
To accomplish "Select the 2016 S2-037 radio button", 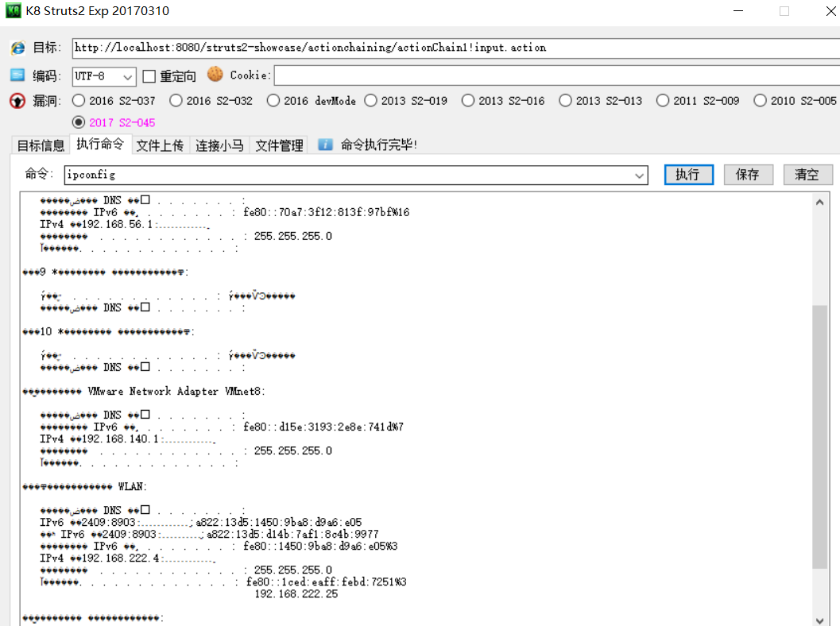I will (x=78, y=100).
